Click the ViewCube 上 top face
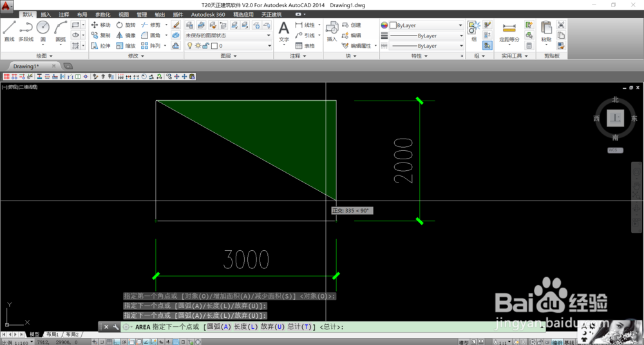Viewport: 644px width, 345px height. click(615, 118)
